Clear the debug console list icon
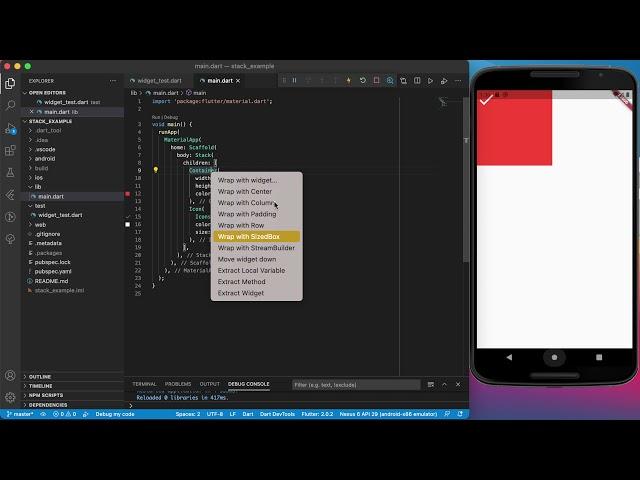 point(431,384)
